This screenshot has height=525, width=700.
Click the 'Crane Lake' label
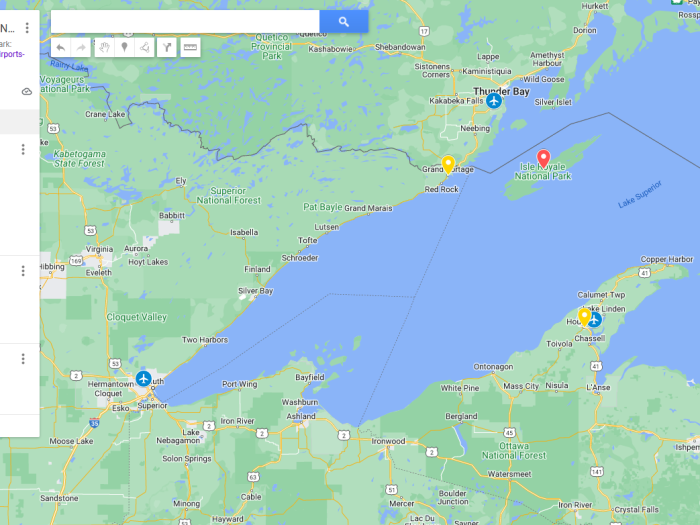point(105,114)
